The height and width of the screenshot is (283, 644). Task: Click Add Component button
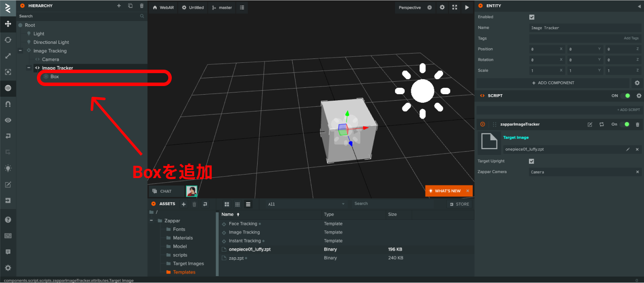553,83
